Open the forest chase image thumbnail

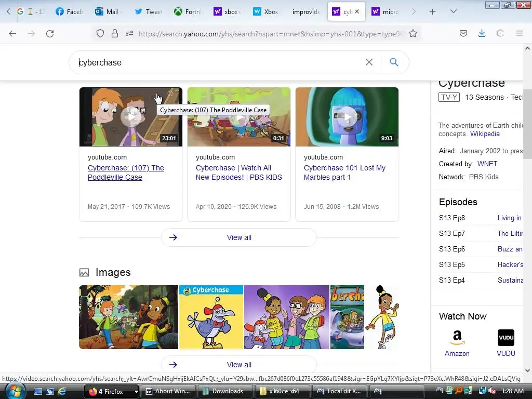coord(129,317)
